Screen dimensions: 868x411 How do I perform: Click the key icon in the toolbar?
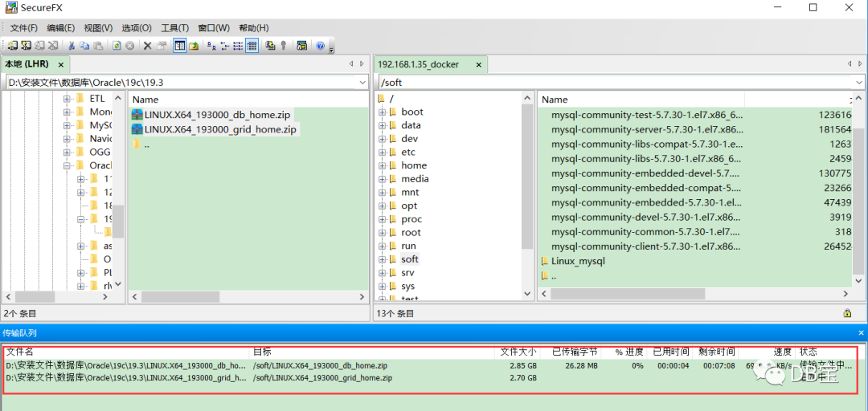click(x=283, y=46)
